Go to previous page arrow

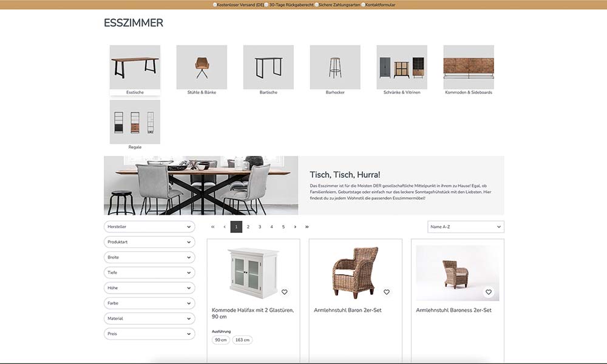coord(225,227)
